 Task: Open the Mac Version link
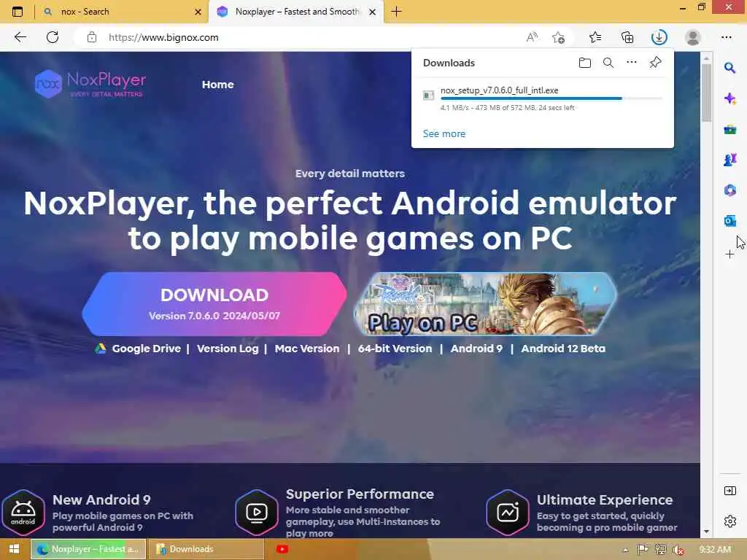click(x=307, y=349)
